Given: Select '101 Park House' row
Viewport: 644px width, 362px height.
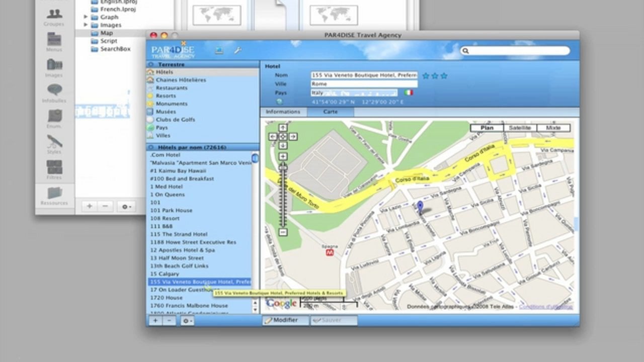Looking at the screenshot, I should point(199,211).
